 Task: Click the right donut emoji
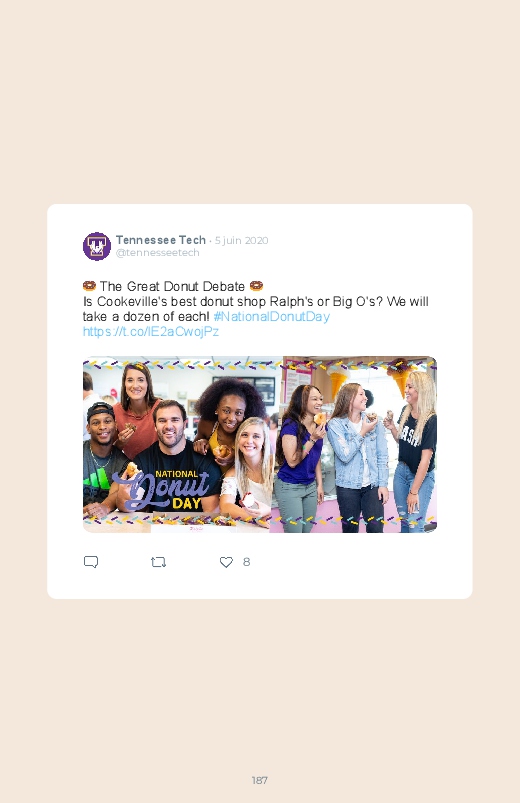tap(256, 286)
